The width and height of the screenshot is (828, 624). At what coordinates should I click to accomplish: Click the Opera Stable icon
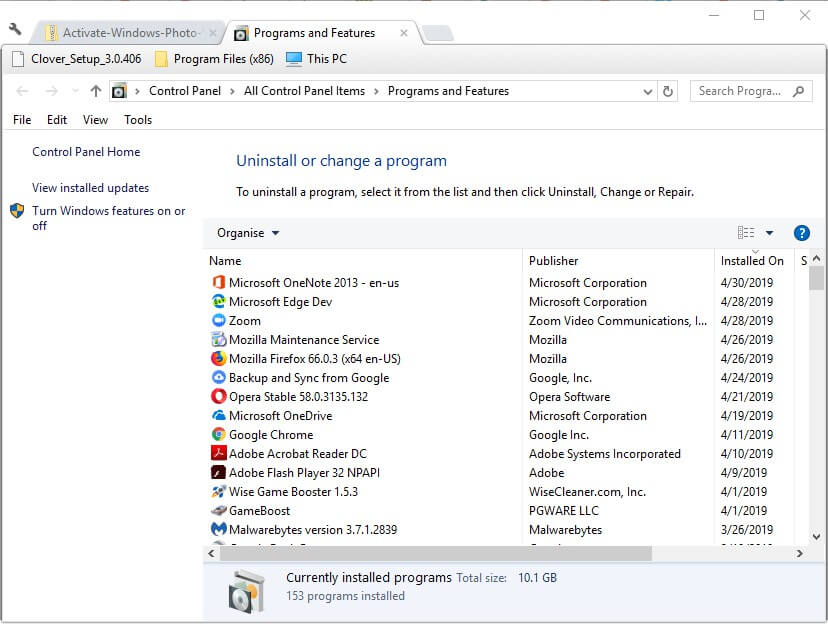point(218,396)
